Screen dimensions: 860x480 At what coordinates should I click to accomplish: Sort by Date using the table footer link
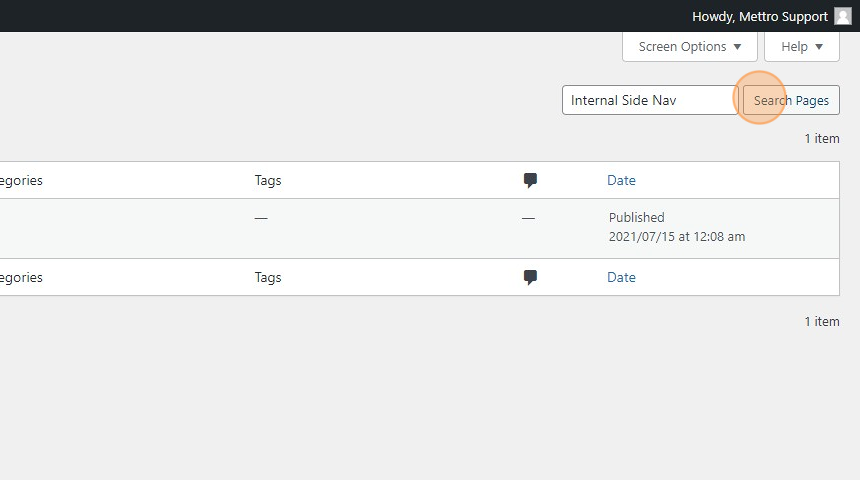pyautogui.click(x=621, y=277)
